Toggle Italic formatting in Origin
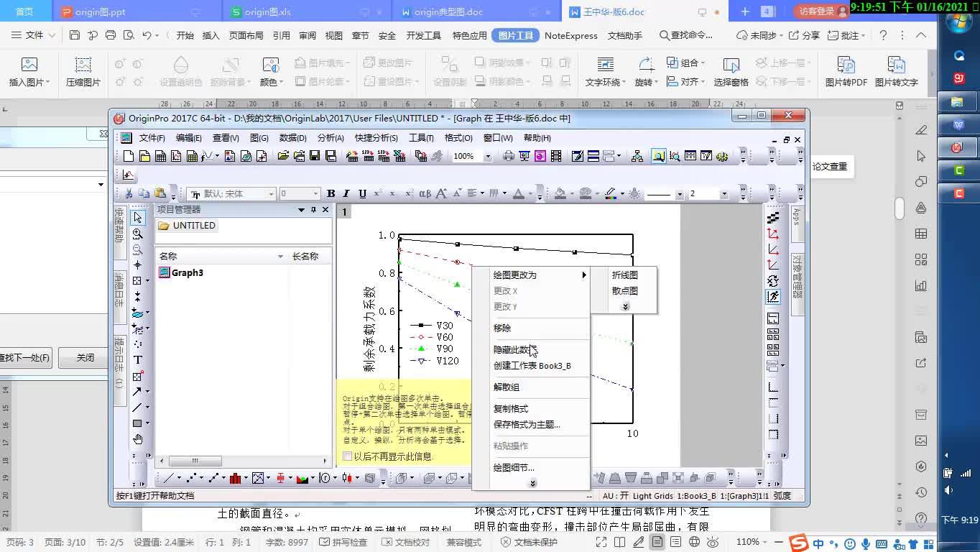This screenshot has width=980, height=552. 346,193
